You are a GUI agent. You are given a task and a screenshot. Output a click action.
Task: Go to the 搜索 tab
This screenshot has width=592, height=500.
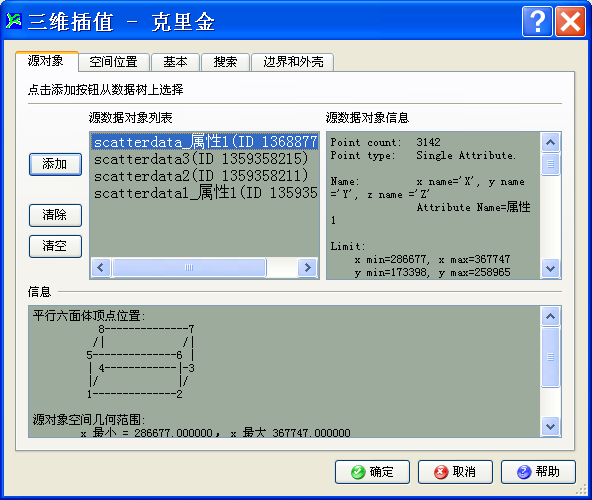pos(225,62)
